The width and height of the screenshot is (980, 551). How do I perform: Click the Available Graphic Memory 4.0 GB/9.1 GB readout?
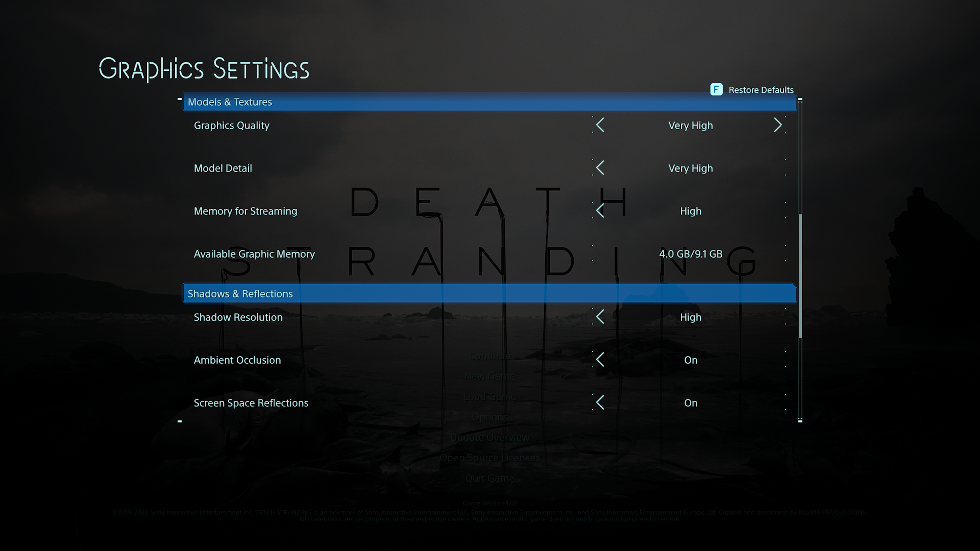(691, 254)
